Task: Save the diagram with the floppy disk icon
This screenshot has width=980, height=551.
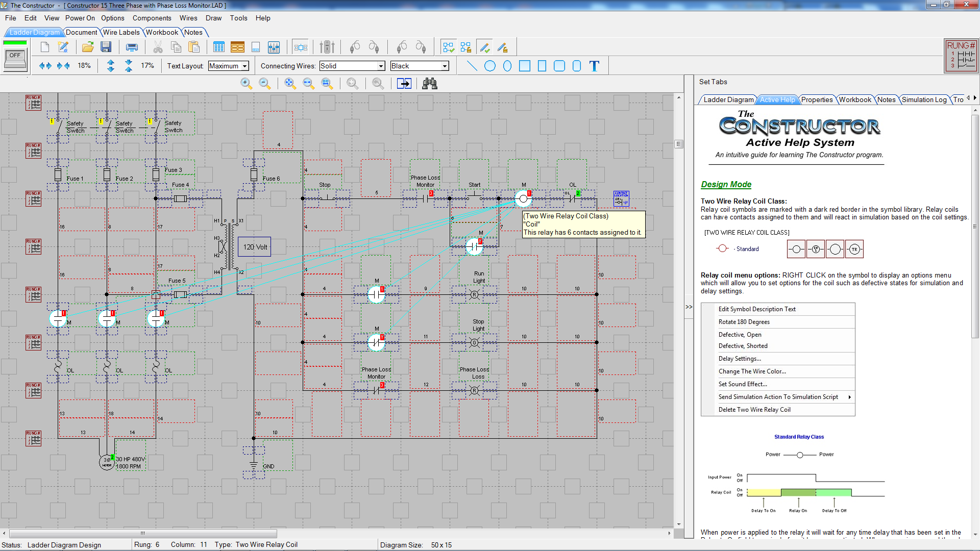Action: click(x=106, y=47)
